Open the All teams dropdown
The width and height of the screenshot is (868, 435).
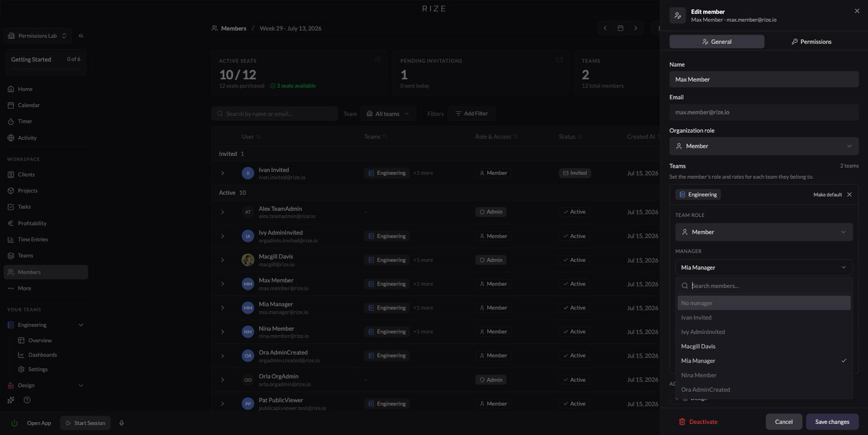tap(388, 114)
